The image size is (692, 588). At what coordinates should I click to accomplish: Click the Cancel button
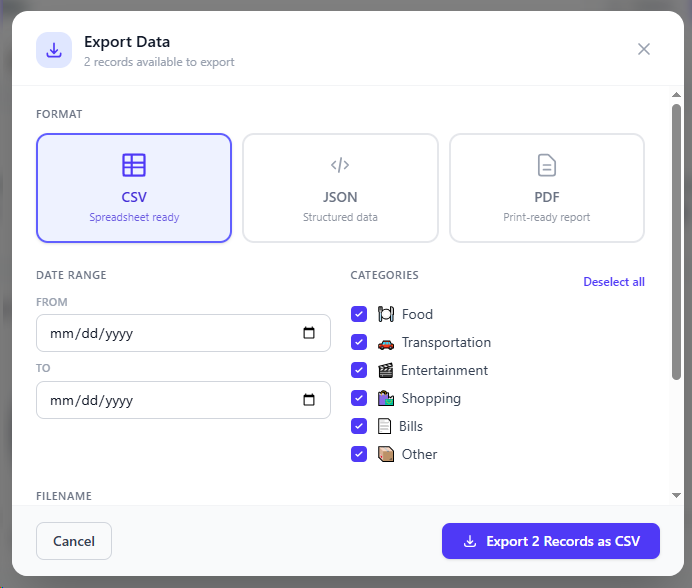[x=74, y=541]
